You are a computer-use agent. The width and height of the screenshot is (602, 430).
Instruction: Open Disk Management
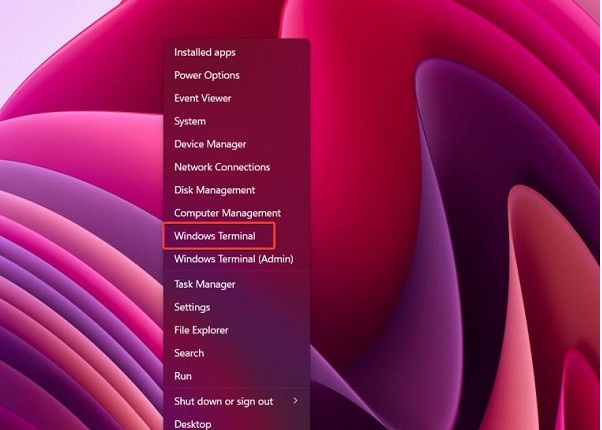[214, 190]
